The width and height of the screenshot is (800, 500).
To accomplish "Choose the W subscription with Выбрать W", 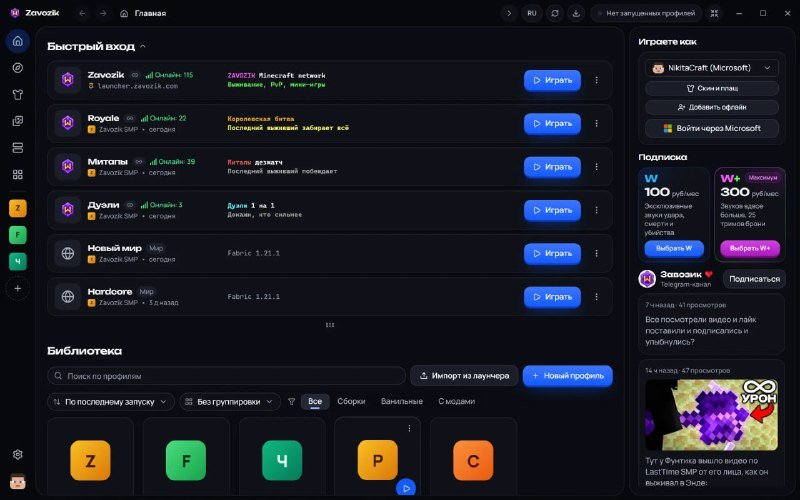I will tap(674, 248).
